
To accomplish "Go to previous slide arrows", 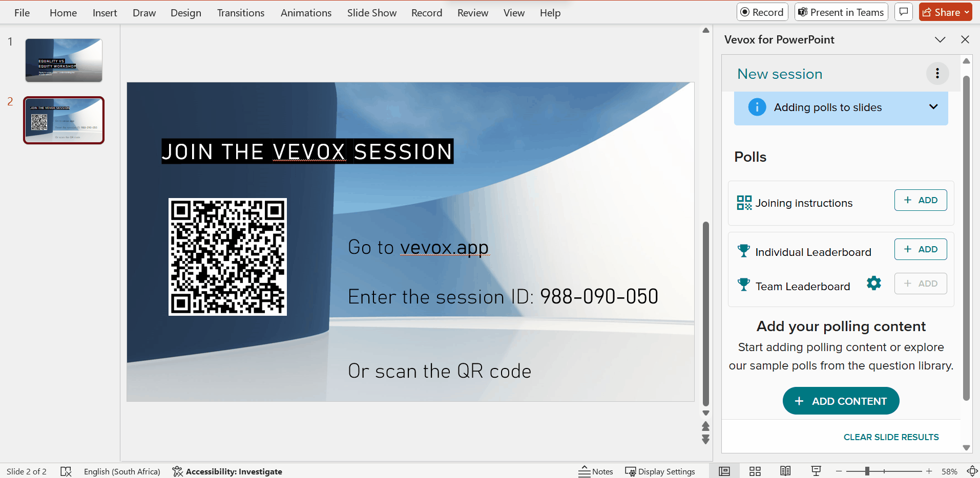I will click(x=705, y=426).
